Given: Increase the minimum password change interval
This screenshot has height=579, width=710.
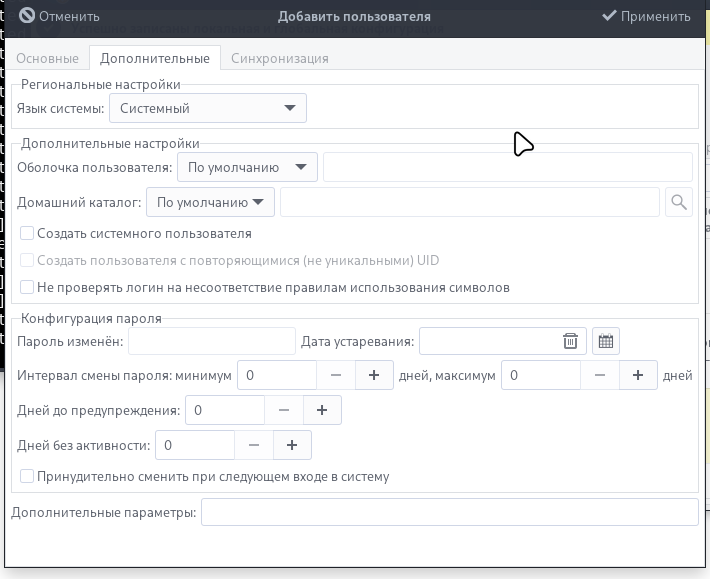Looking at the screenshot, I should tap(374, 375).
